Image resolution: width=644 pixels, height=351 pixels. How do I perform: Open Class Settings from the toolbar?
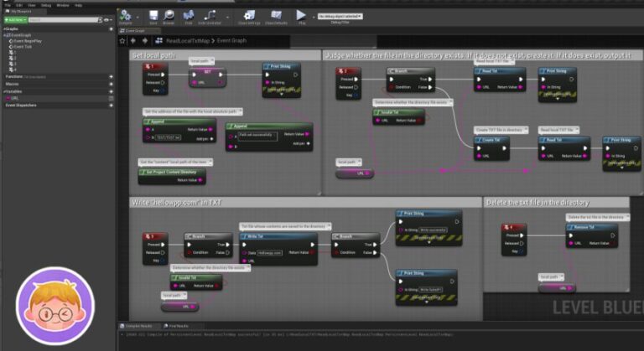point(249,15)
